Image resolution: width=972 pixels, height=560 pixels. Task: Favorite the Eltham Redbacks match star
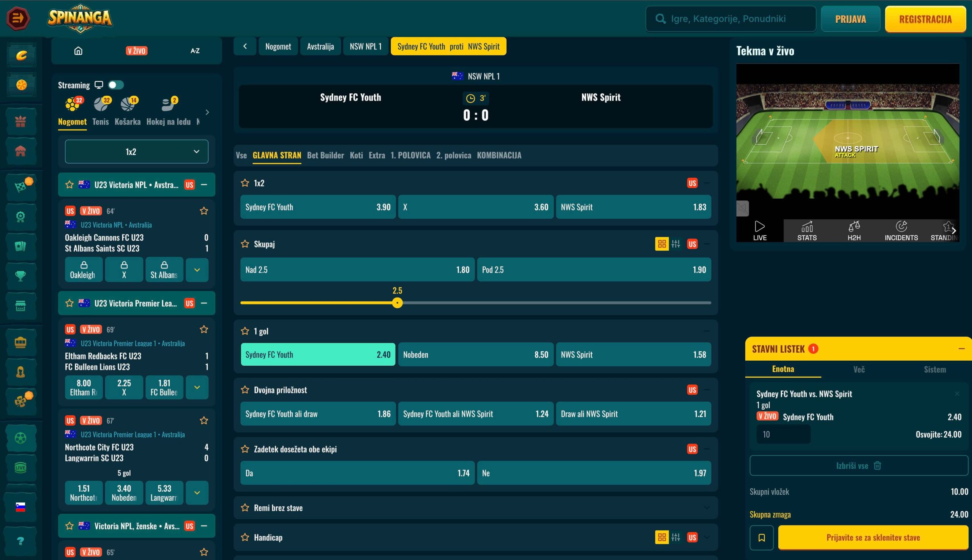click(x=204, y=329)
